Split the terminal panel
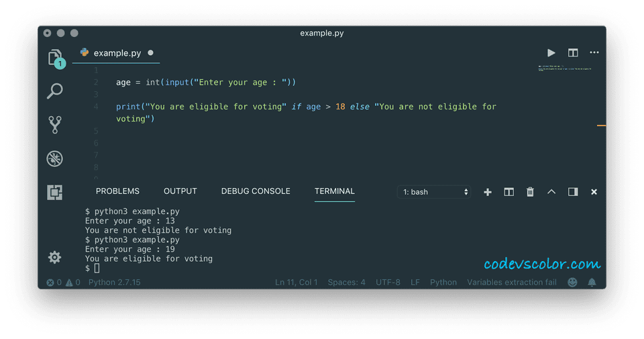 click(x=509, y=192)
